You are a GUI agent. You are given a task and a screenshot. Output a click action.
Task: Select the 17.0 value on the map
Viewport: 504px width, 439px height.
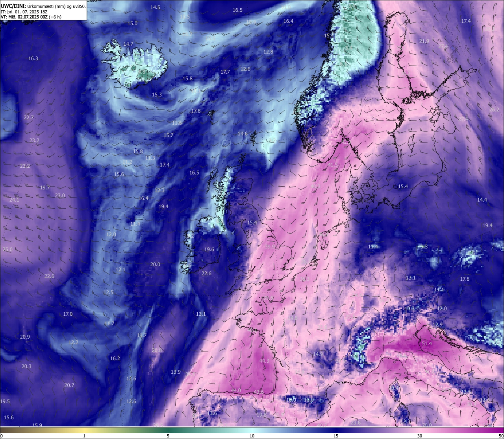click(68, 314)
